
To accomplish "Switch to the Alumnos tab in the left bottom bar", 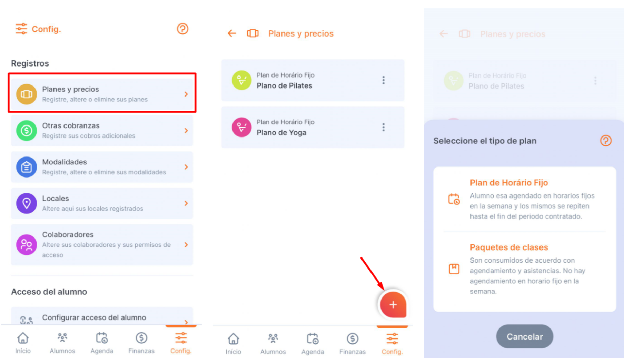I will coord(62,343).
